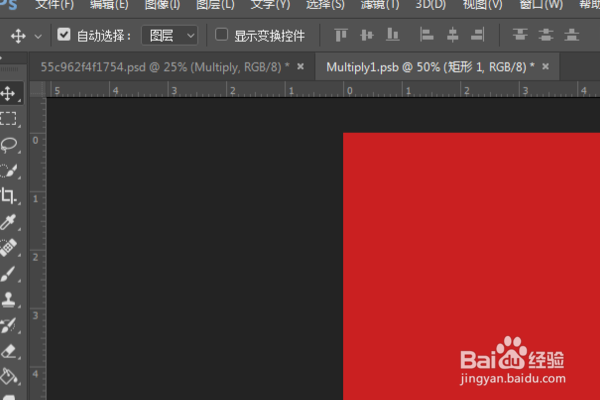This screenshot has height=400, width=600.
Task: Open the 3D(D) menu
Action: pos(430,5)
